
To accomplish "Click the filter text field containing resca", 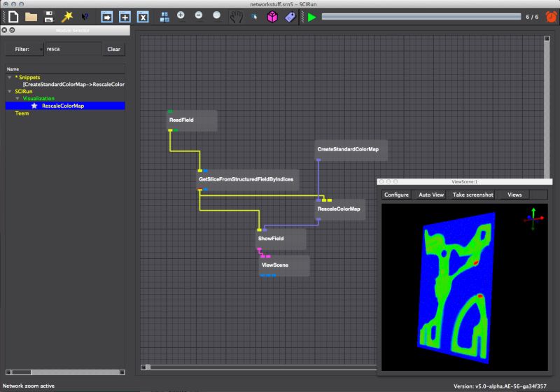I will [x=73, y=49].
